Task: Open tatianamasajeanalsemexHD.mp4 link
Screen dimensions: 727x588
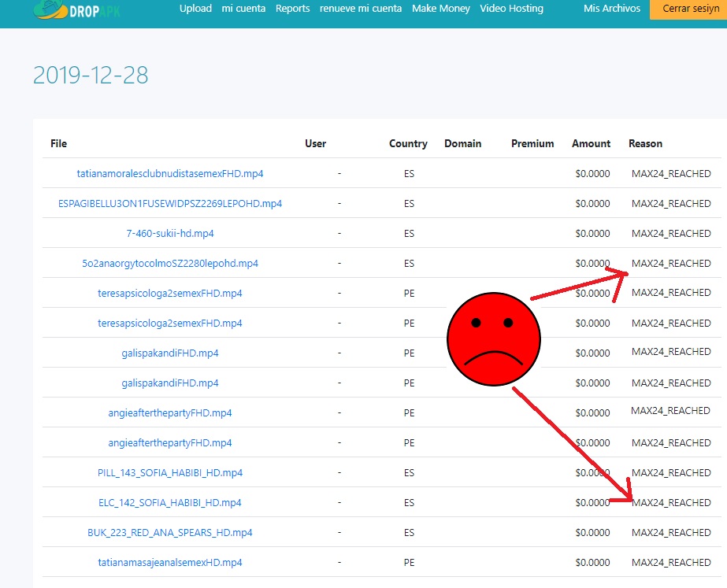Action: click(170, 563)
